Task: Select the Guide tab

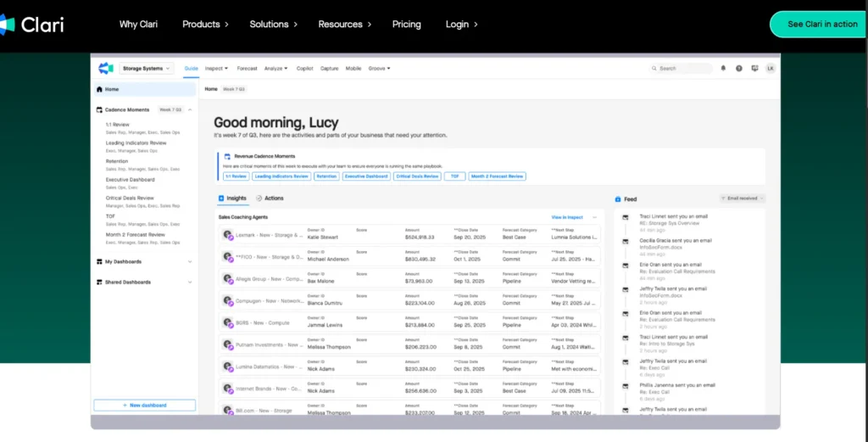Action: (x=191, y=68)
